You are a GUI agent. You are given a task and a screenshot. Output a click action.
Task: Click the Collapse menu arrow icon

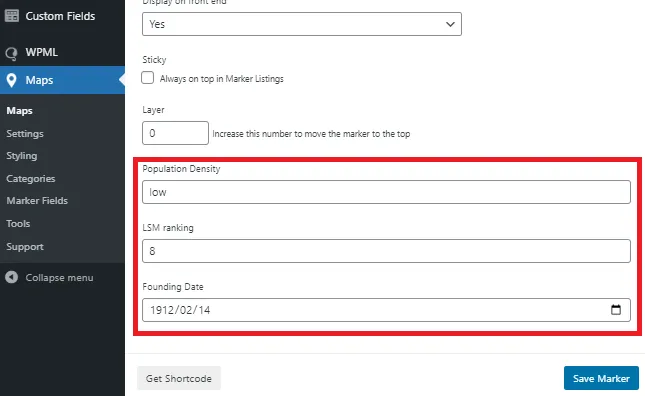coord(12,278)
